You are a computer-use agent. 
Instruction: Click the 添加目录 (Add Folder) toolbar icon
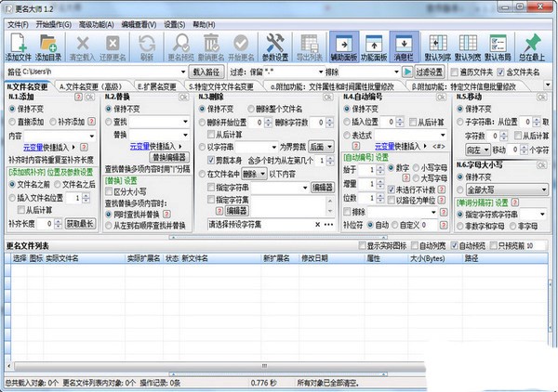[49, 42]
